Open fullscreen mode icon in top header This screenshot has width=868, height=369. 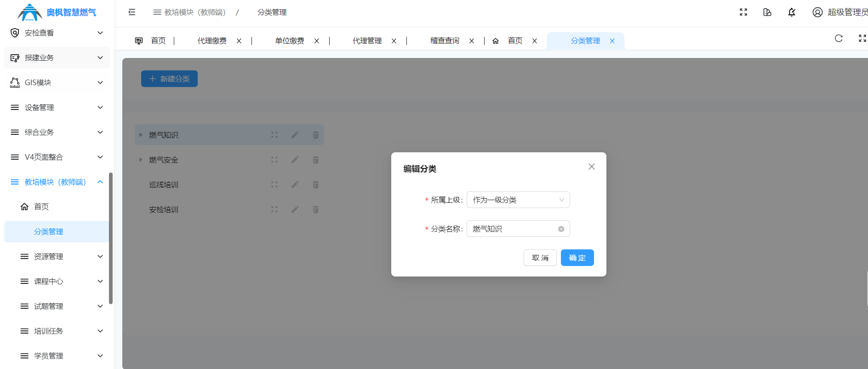743,12
